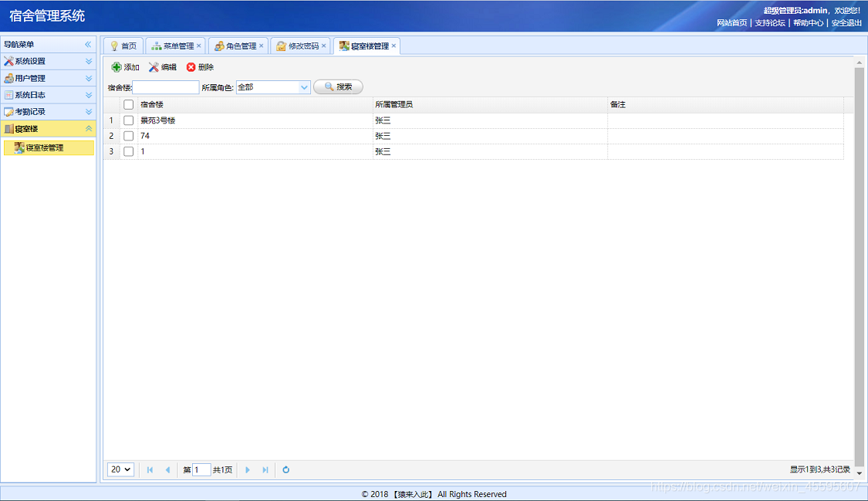Click the lightbulb icon on 首页 tab
Image resolution: width=868 pixels, height=501 pixels.
pyautogui.click(x=114, y=46)
